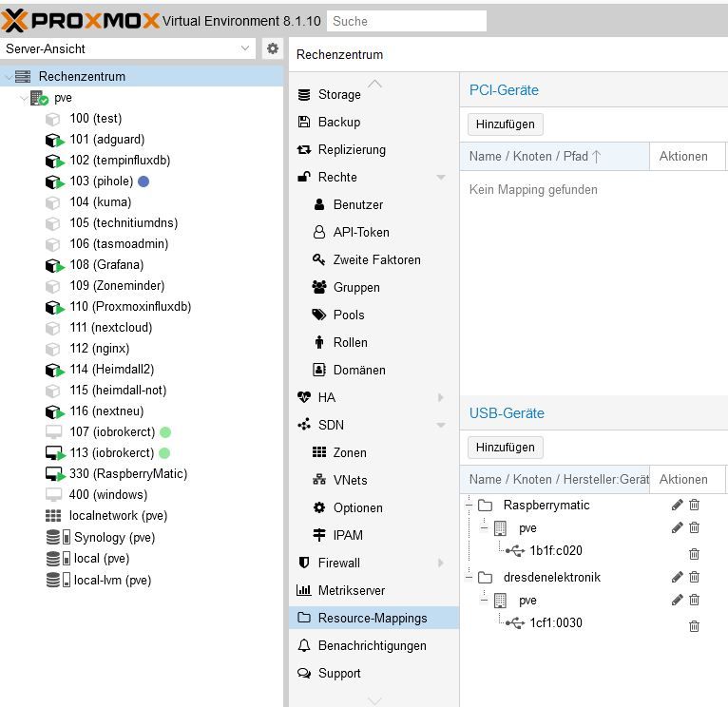Click the USB icon beside 1cf1:0030
Image resolution: width=728 pixels, height=707 pixels.
[x=515, y=623]
